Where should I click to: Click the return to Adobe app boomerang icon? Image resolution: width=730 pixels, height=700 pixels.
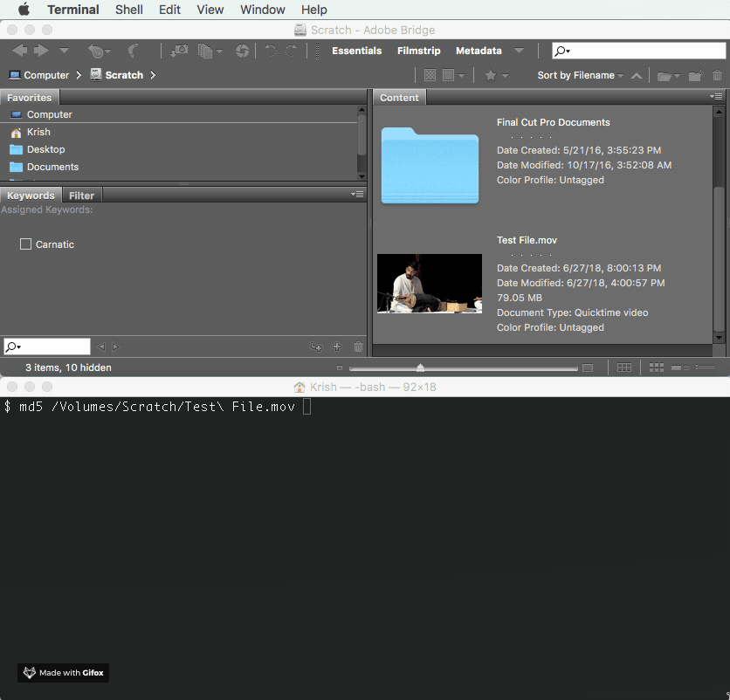coord(134,51)
